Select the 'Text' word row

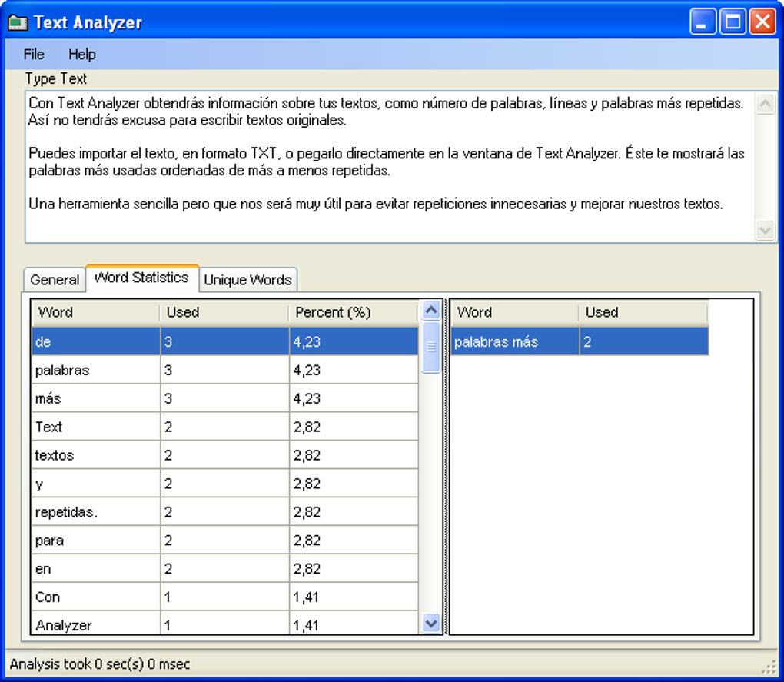pos(225,427)
